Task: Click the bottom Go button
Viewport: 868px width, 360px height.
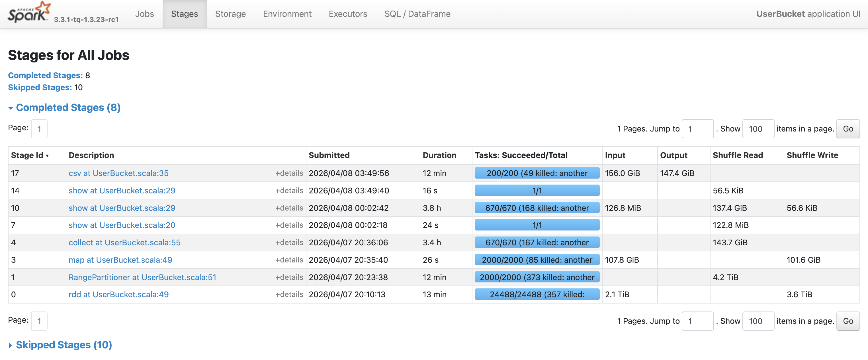Action: click(x=847, y=321)
